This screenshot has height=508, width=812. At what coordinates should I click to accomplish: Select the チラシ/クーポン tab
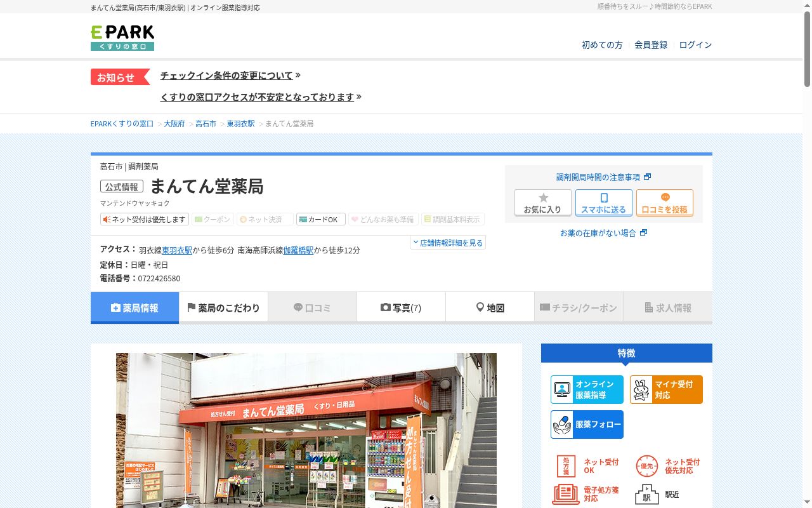point(579,308)
